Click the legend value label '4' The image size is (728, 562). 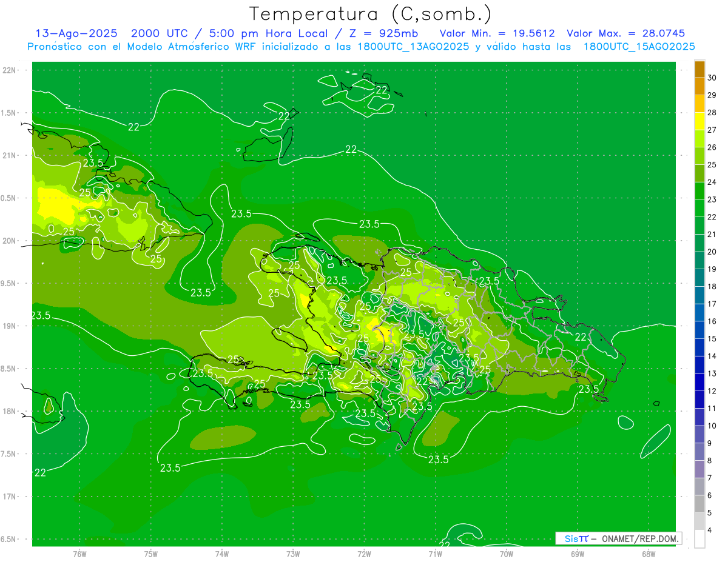tap(710, 530)
